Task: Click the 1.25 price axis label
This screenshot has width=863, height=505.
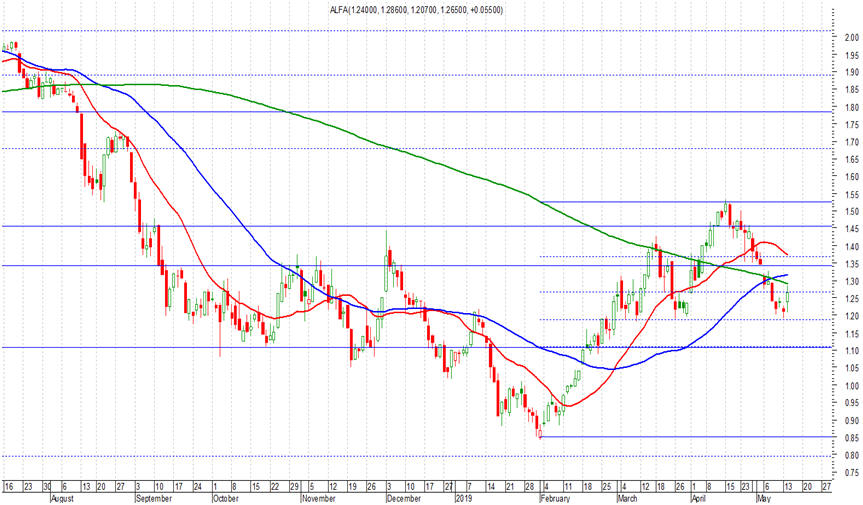Action: [852, 299]
